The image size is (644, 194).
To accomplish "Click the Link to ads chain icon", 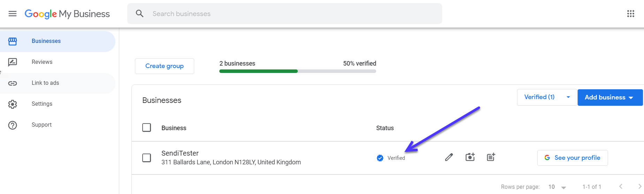I will pyautogui.click(x=13, y=83).
